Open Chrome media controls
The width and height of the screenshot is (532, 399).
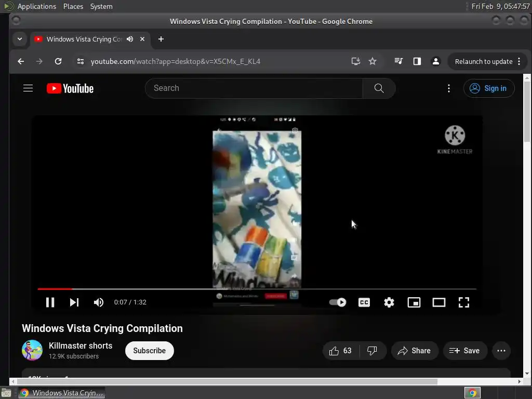point(398,61)
